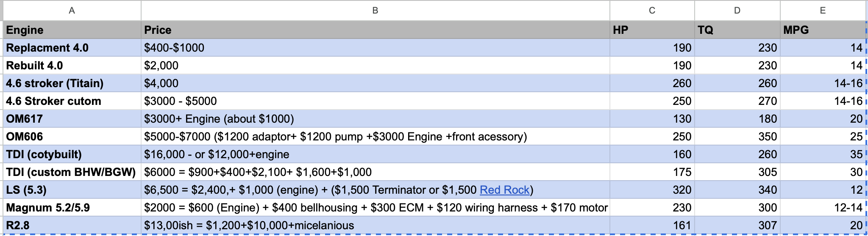Open the Red Rock hyperlink
868x236 pixels.
pos(504,190)
